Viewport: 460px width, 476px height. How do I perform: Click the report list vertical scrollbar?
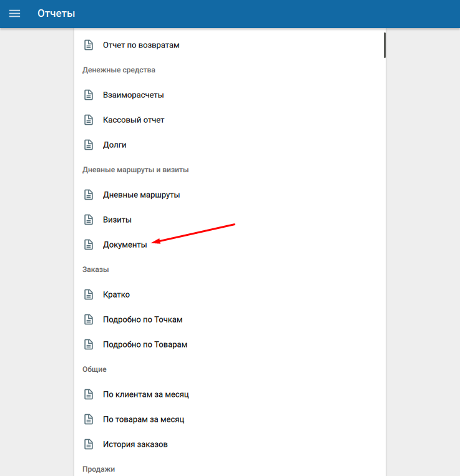click(384, 45)
